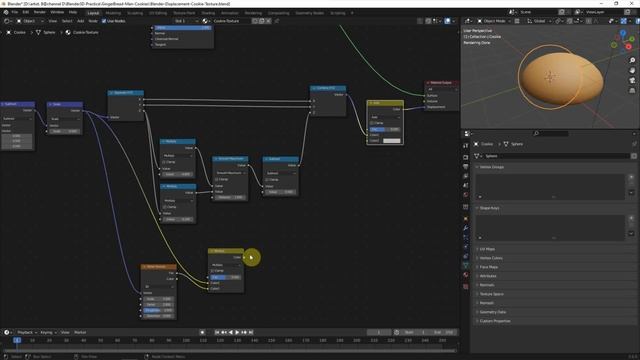Click the red X axis of navigation gizmo
Screen dimensions: 640x360
[629, 47]
